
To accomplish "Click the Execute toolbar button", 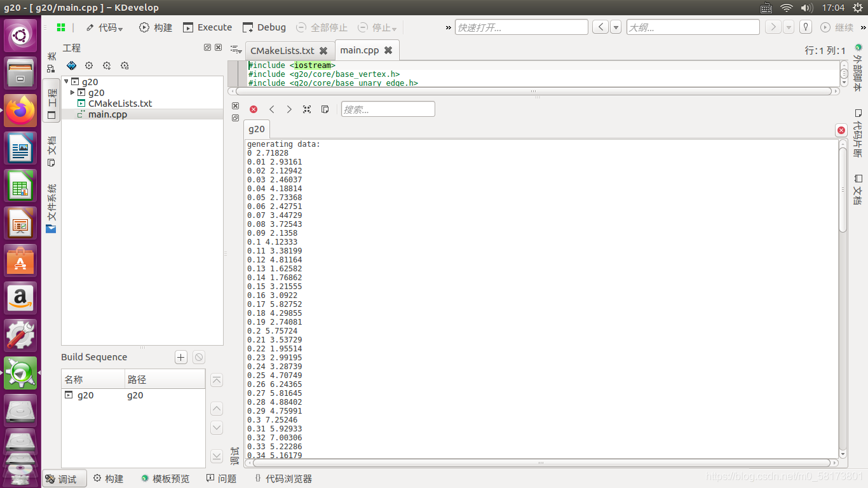I will click(x=208, y=27).
